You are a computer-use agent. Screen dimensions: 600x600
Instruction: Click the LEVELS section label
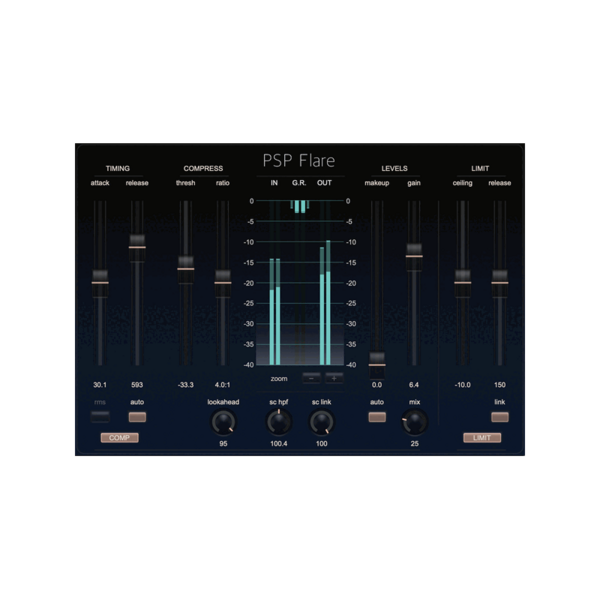pyautogui.click(x=395, y=168)
